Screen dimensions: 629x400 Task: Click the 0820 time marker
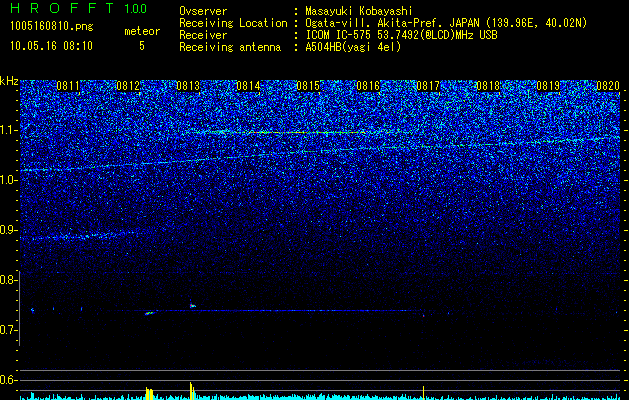pos(608,85)
